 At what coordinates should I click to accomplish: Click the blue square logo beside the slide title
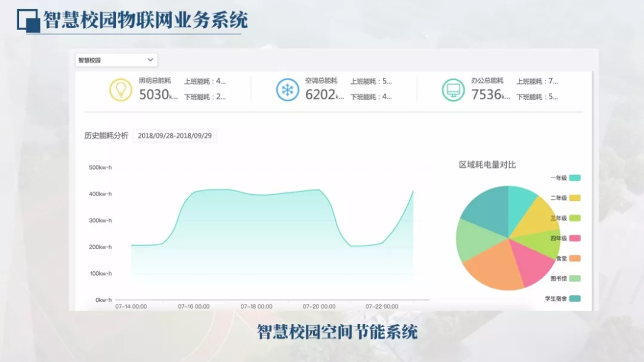tap(28, 21)
